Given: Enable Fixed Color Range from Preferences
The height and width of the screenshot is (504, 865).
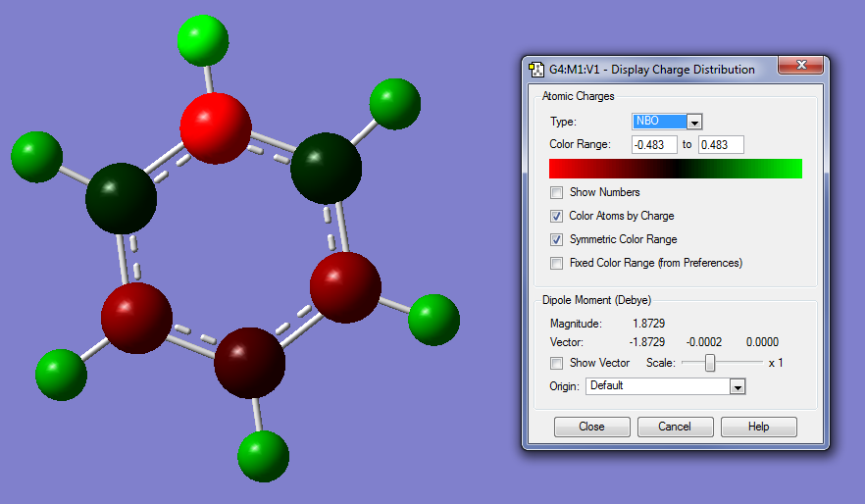Looking at the screenshot, I should pyautogui.click(x=556, y=263).
